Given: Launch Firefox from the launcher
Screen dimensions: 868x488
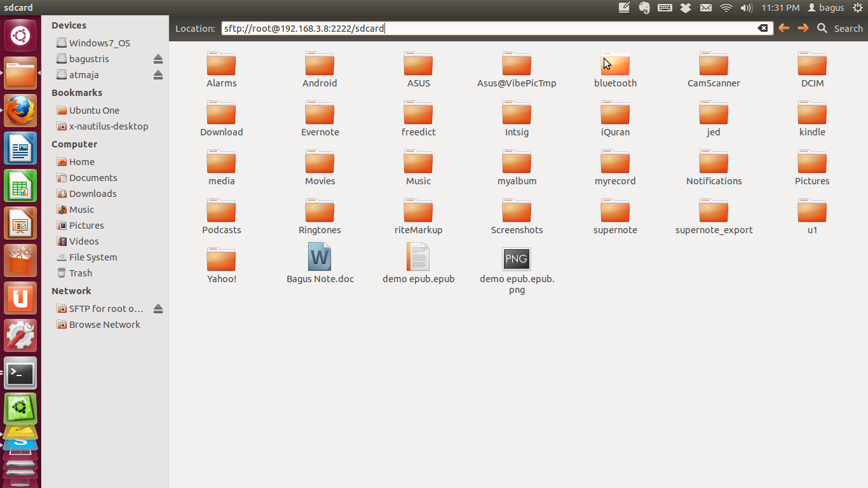Looking at the screenshot, I should click(20, 110).
